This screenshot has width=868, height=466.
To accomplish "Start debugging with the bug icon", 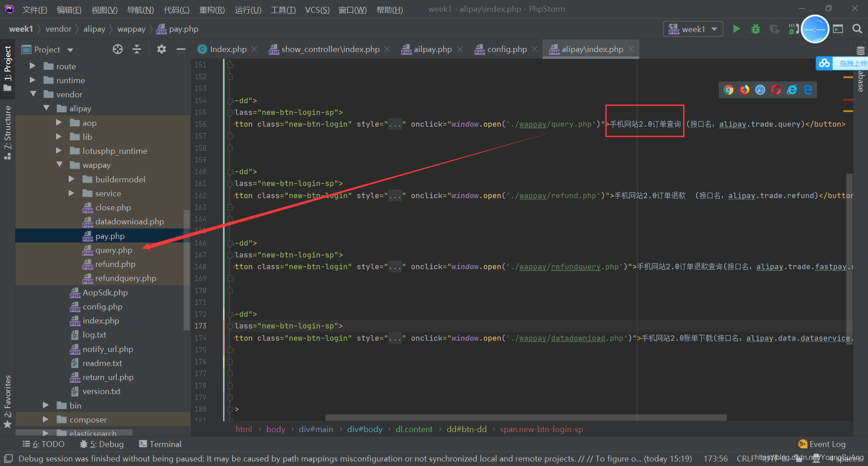I will tap(755, 29).
